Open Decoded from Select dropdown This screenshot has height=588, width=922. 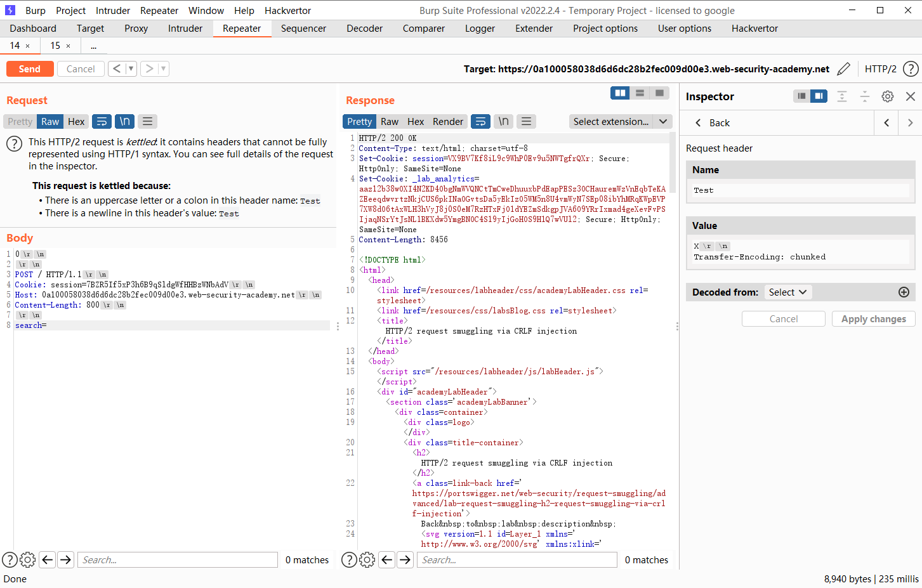pyautogui.click(x=787, y=292)
